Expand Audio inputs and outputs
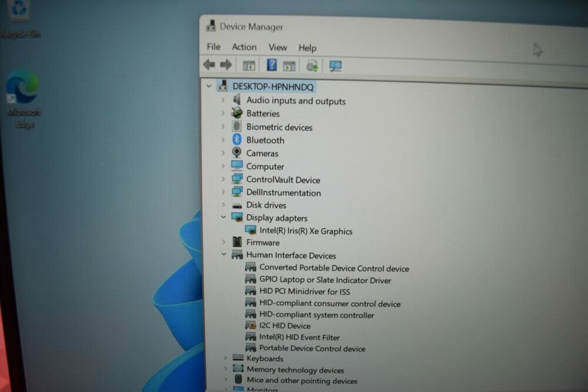This screenshot has height=392, width=588. coord(223,100)
